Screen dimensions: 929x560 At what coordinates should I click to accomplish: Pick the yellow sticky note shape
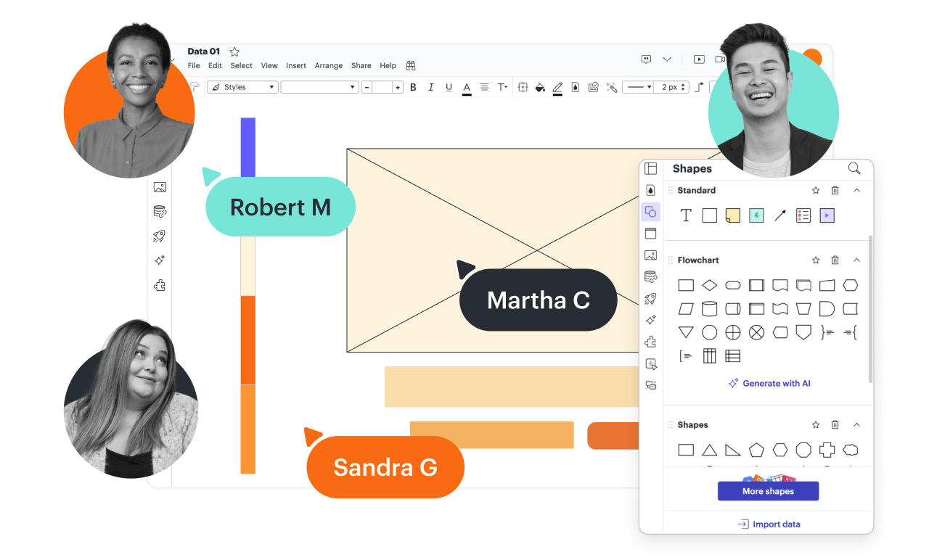[x=733, y=215]
